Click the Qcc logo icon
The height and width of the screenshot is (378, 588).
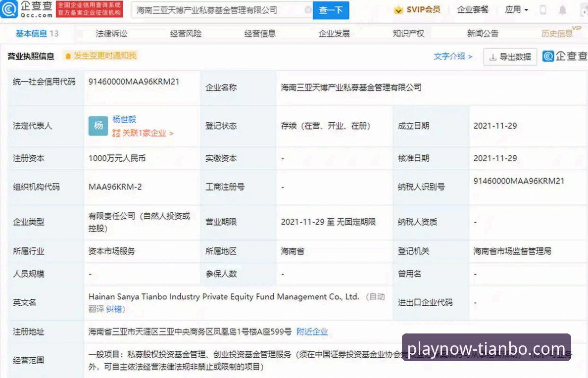click(8, 9)
